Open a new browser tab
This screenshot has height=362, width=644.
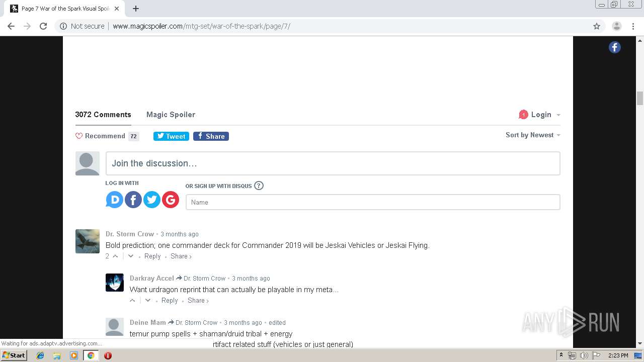(136, 9)
